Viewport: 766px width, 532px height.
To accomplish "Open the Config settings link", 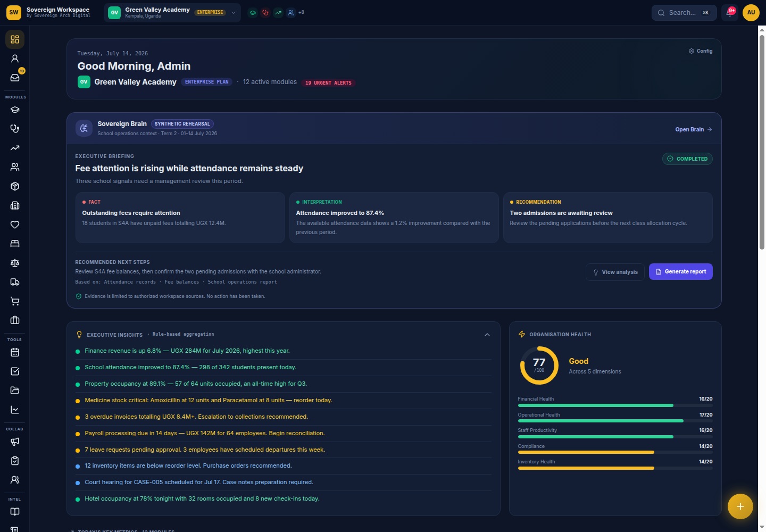I will point(701,51).
